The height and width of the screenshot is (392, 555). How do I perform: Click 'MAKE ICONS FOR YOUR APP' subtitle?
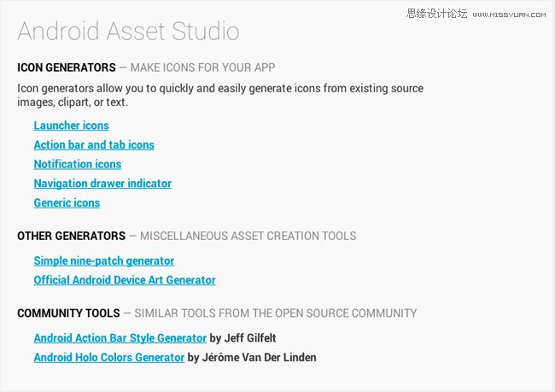pos(203,67)
